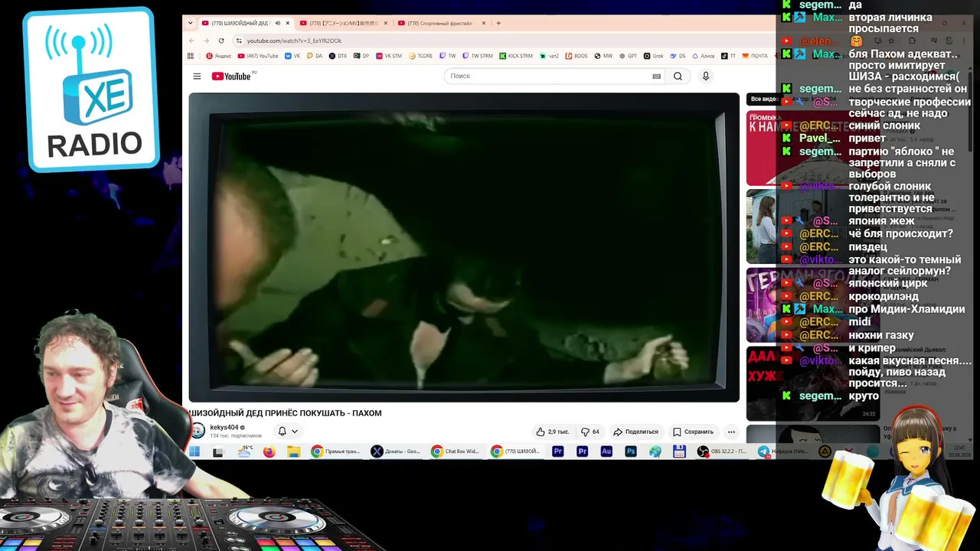Image resolution: width=980 pixels, height=551 pixels.
Task: Select the Все видео filter chip
Action: (763, 99)
